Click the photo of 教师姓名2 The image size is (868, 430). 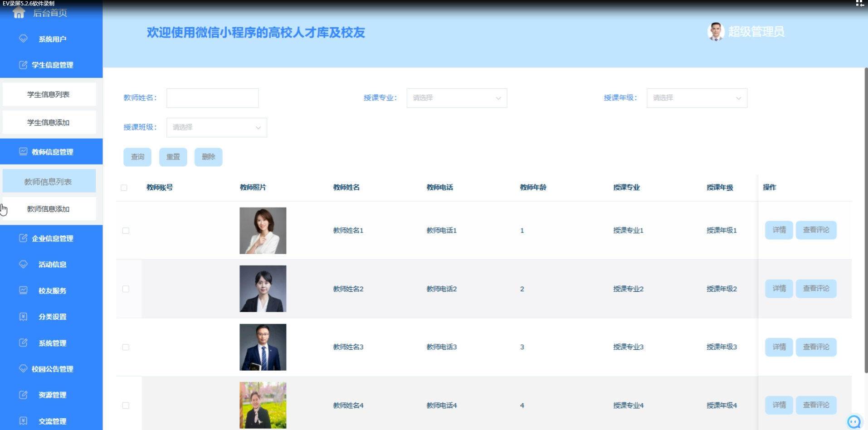263,289
